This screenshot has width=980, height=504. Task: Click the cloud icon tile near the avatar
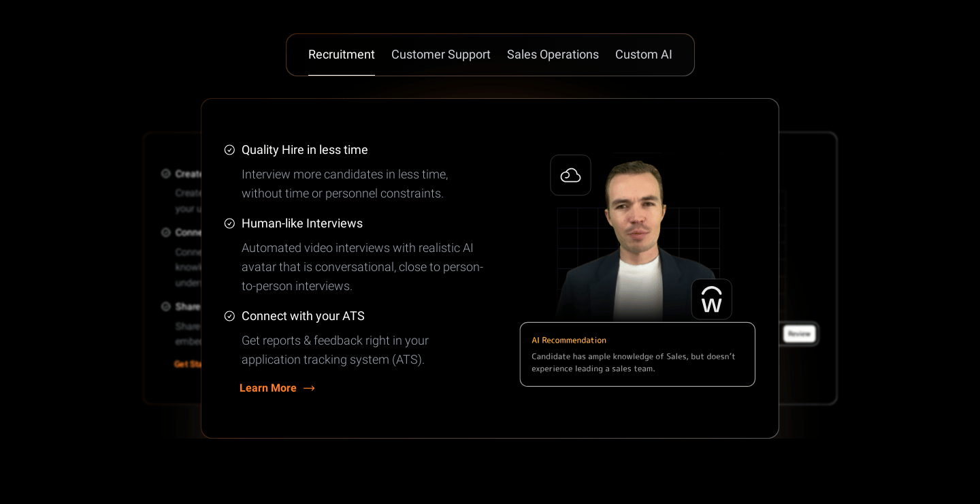pos(570,175)
